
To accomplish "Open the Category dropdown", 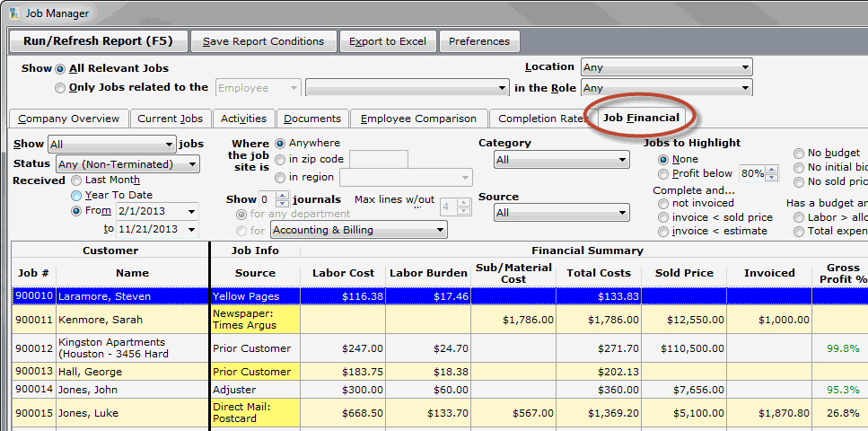I will point(561,160).
